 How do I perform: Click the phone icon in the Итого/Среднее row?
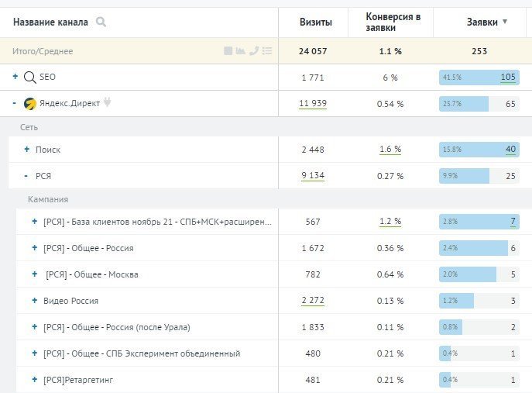point(254,51)
